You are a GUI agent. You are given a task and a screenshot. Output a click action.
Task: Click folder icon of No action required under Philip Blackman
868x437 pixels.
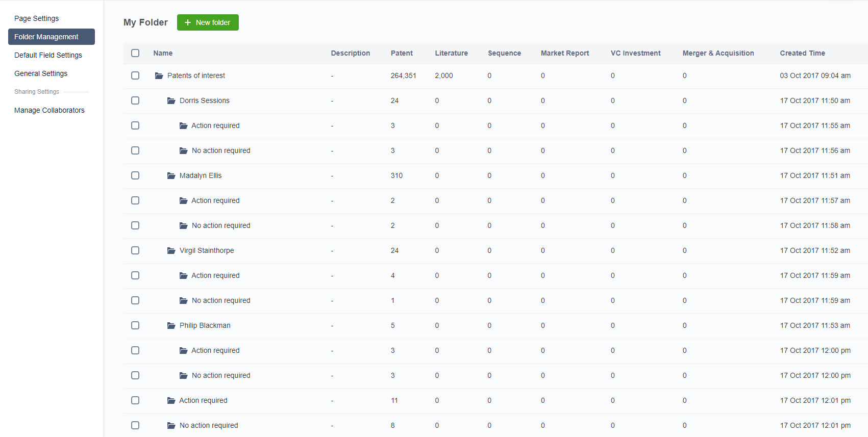click(x=184, y=375)
